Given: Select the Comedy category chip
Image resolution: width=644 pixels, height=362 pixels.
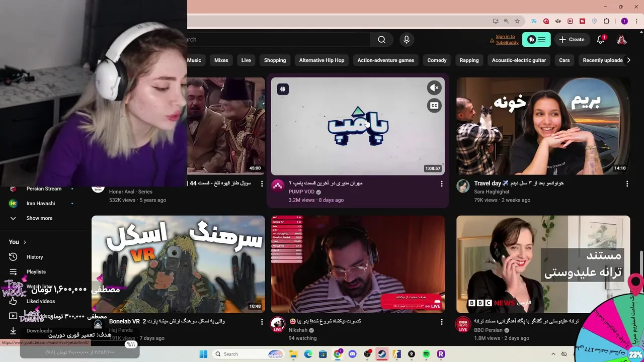Looking at the screenshot, I should (x=437, y=60).
